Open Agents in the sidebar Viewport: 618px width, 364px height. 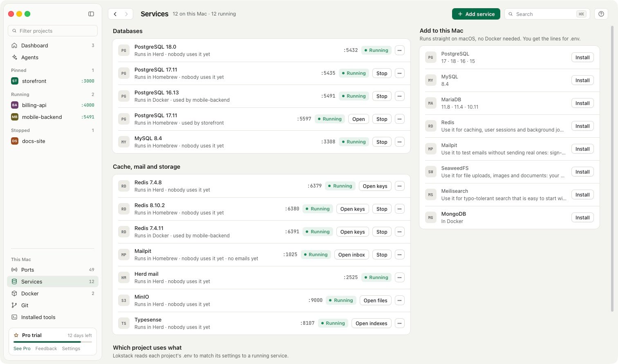tap(53, 57)
